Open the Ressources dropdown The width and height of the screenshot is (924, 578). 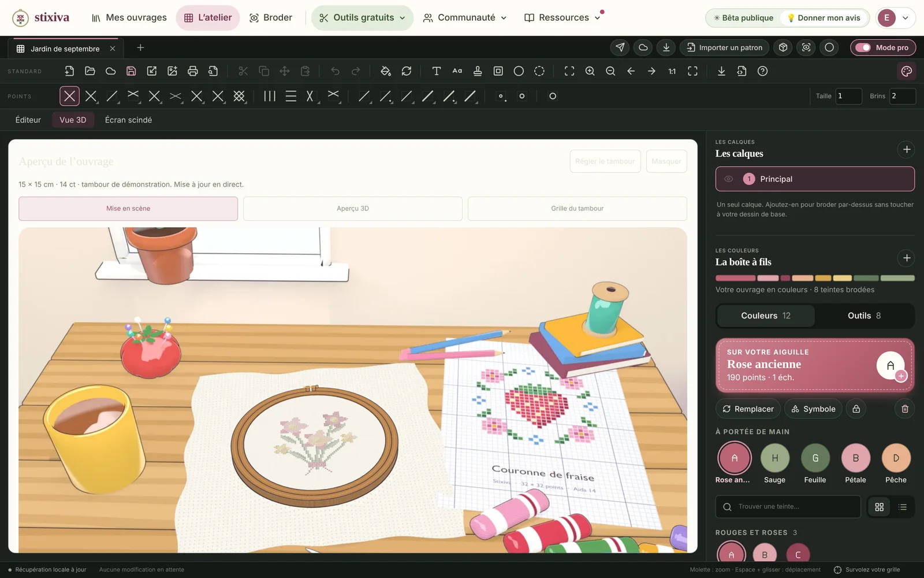click(562, 18)
